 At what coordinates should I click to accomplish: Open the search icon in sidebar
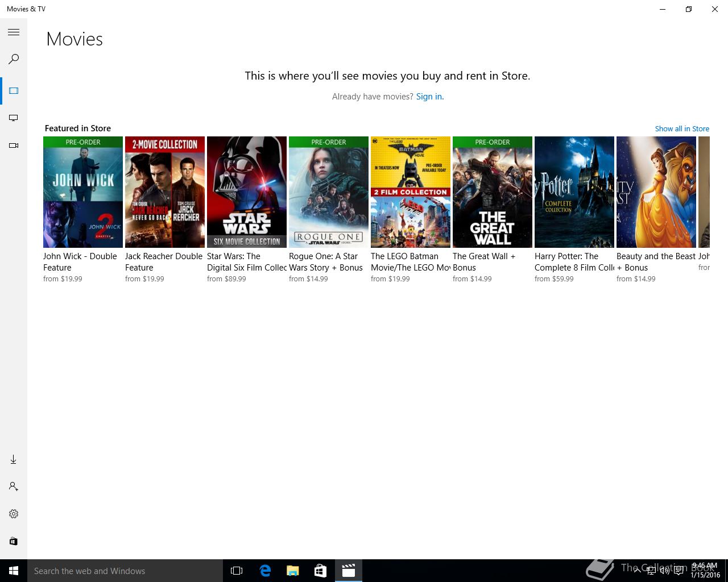(x=14, y=59)
